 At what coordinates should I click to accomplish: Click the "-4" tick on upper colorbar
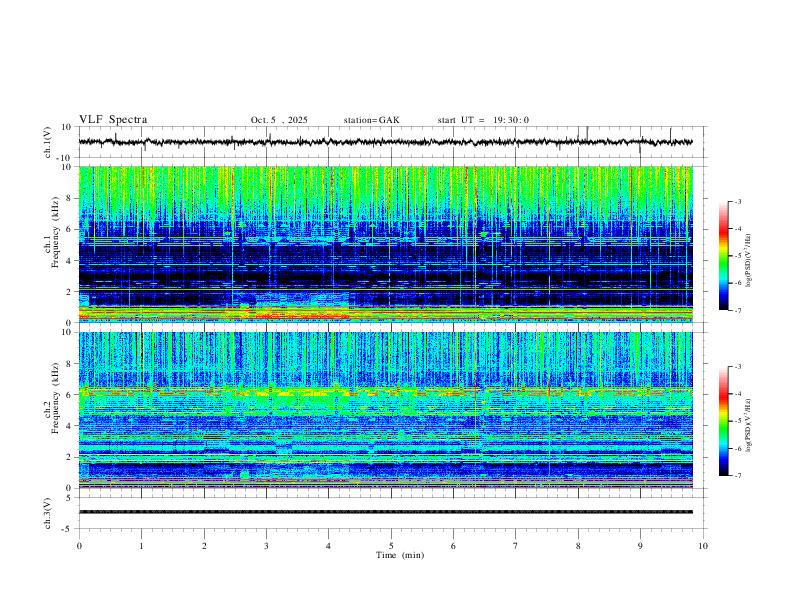[x=737, y=229]
